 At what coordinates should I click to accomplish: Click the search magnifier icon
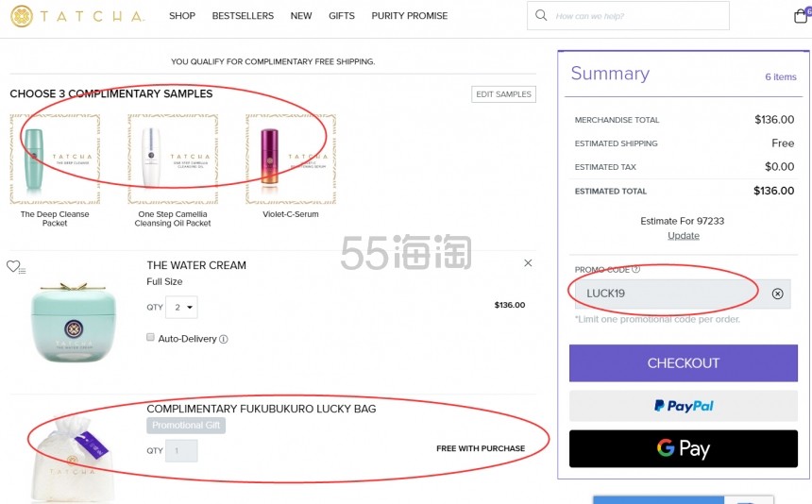point(541,15)
